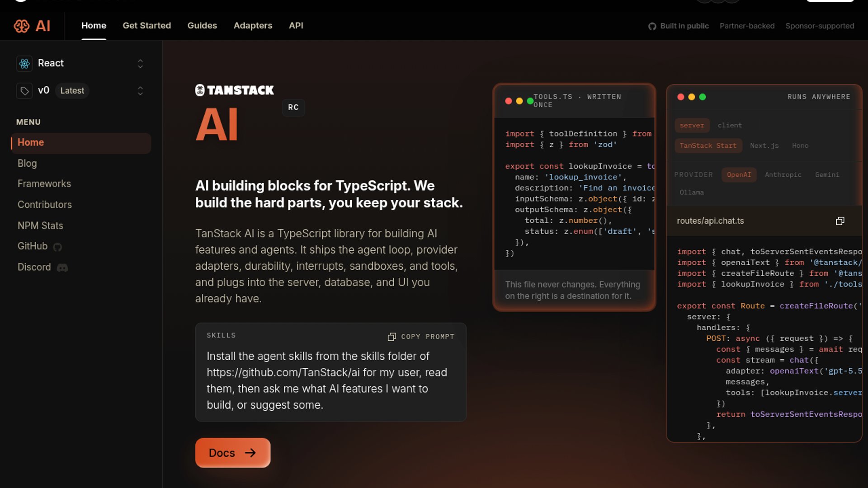Open the Home tab in top navigation
The height and width of the screenshot is (488, 868).
94,26
